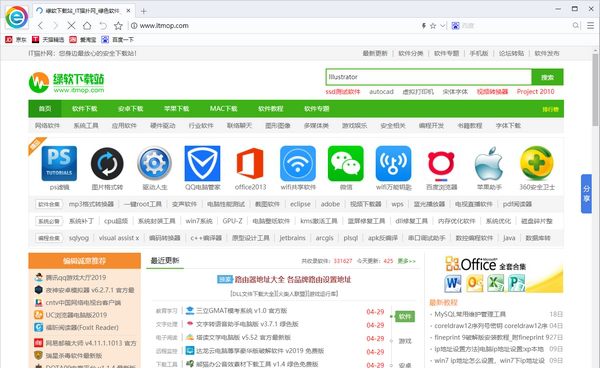The image size is (600, 382).
Task: Open the QQ电脑管家 shield icon
Action: pyautogui.click(x=202, y=163)
